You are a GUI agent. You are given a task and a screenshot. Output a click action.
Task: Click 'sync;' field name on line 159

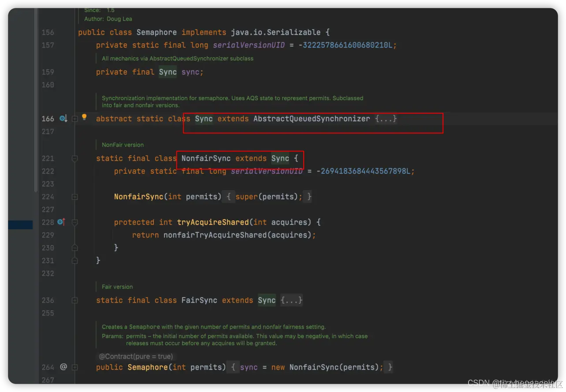[x=193, y=72]
